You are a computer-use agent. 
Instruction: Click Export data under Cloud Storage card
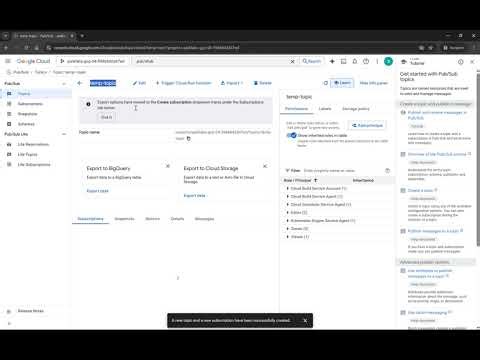(x=195, y=195)
